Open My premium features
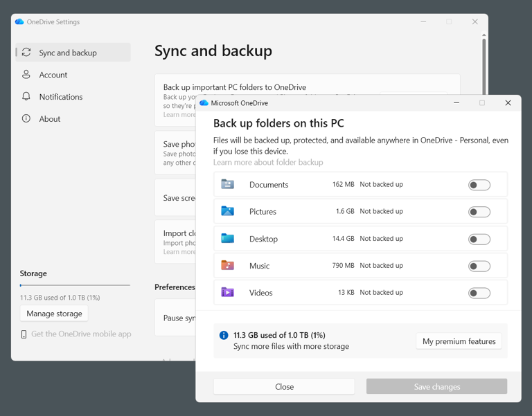The width and height of the screenshot is (532, 416). 459,341
